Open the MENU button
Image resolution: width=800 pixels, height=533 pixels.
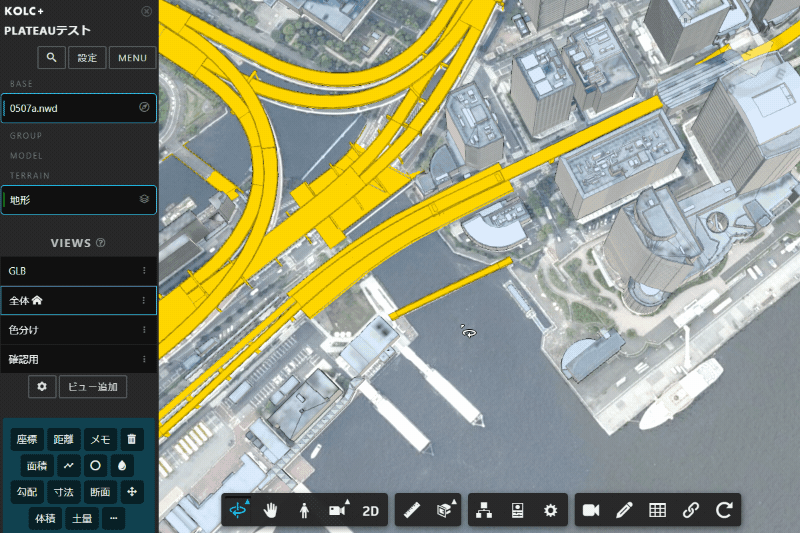coord(132,57)
